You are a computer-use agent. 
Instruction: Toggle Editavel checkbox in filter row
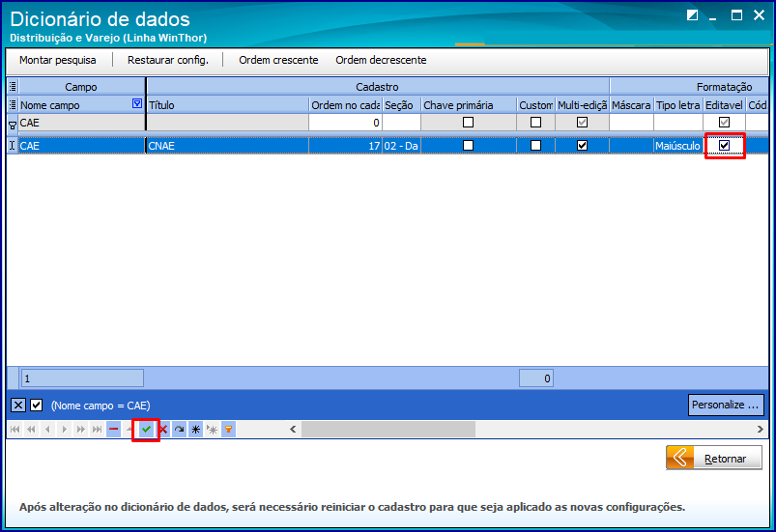[x=725, y=122]
